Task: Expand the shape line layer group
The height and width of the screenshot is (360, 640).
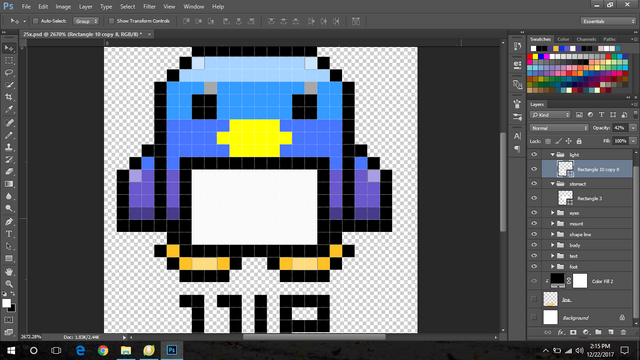Action: pyautogui.click(x=552, y=234)
